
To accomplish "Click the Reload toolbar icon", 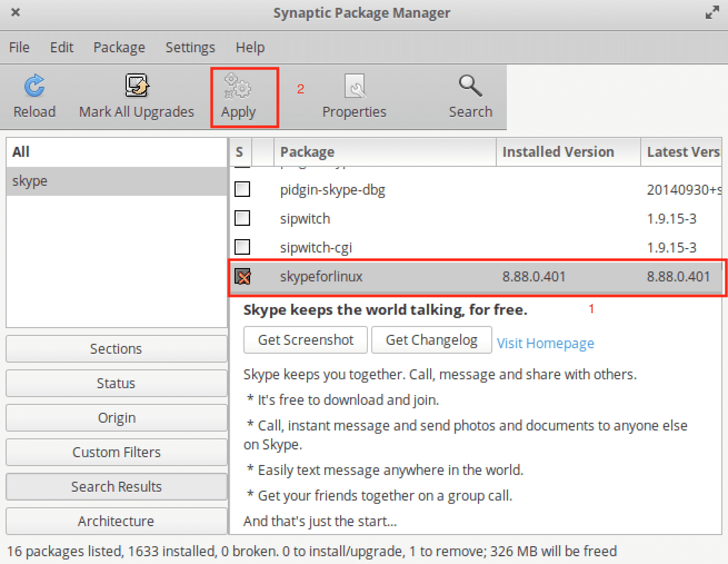I will tap(34, 86).
